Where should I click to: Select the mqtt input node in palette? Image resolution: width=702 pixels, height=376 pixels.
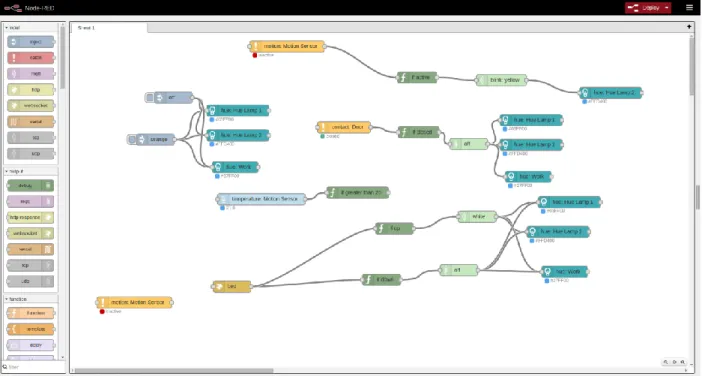(x=31, y=73)
